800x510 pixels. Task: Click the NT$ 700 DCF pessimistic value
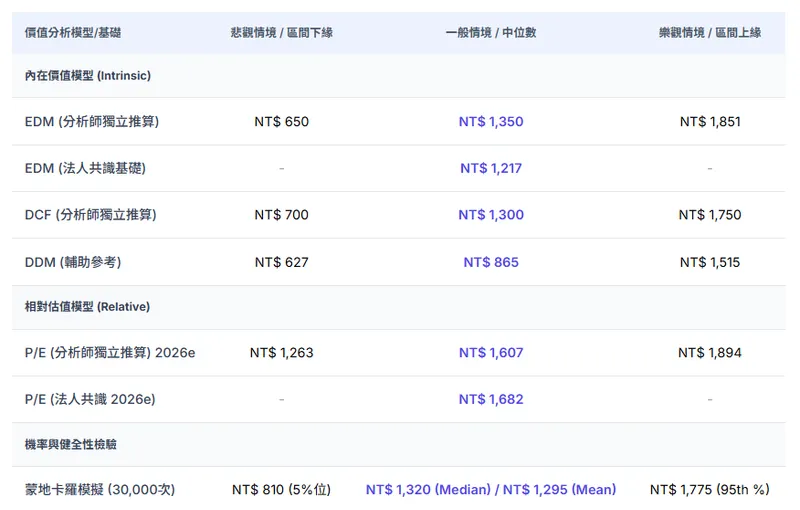point(281,215)
